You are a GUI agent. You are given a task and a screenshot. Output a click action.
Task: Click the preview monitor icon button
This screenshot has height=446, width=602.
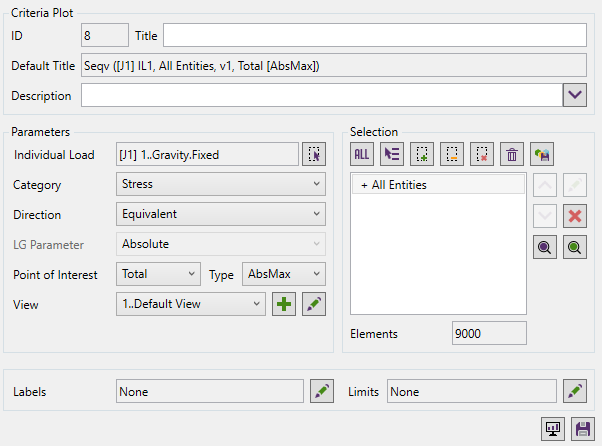point(552,429)
